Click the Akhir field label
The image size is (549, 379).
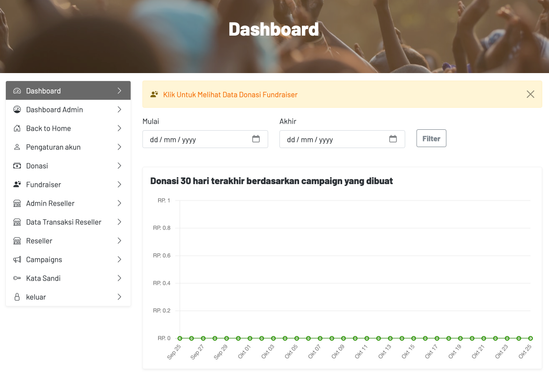pyautogui.click(x=288, y=121)
